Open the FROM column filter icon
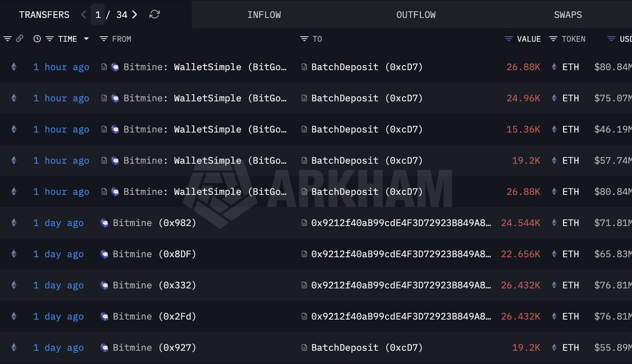632x364 pixels. point(104,39)
